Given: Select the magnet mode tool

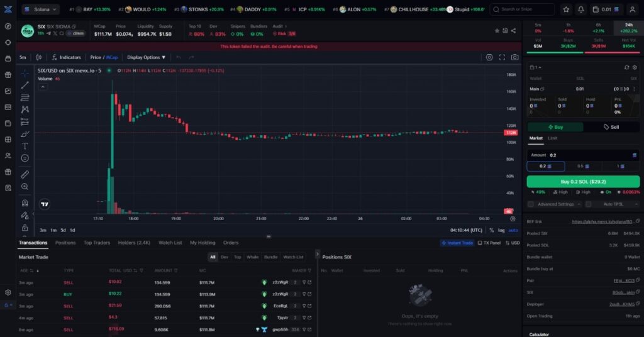Looking at the screenshot, I should pyautogui.click(x=25, y=203).
